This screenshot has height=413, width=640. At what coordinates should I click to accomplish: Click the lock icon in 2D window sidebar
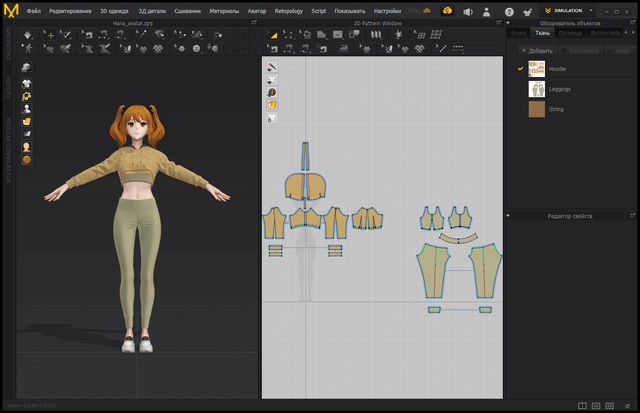click(x=271, y=118)
